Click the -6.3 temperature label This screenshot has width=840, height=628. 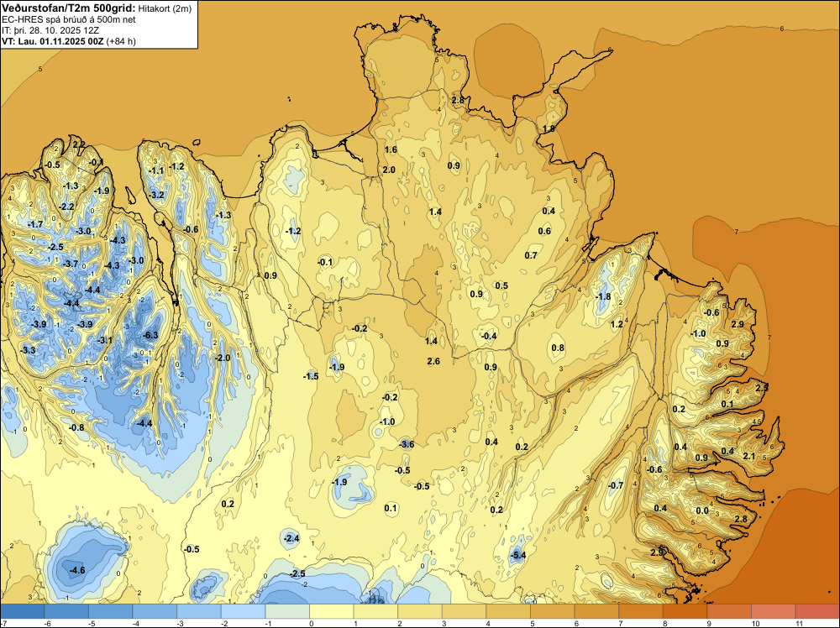pos(150,335)
